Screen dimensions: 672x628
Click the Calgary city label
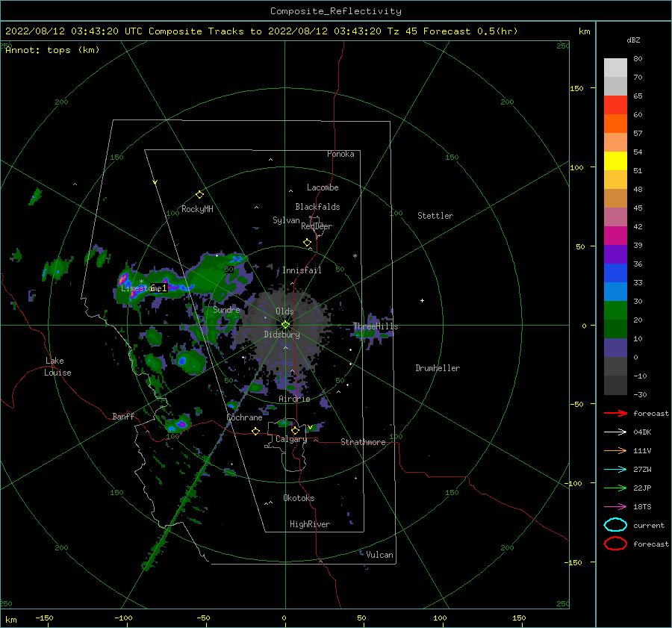(x=291, y=439)
